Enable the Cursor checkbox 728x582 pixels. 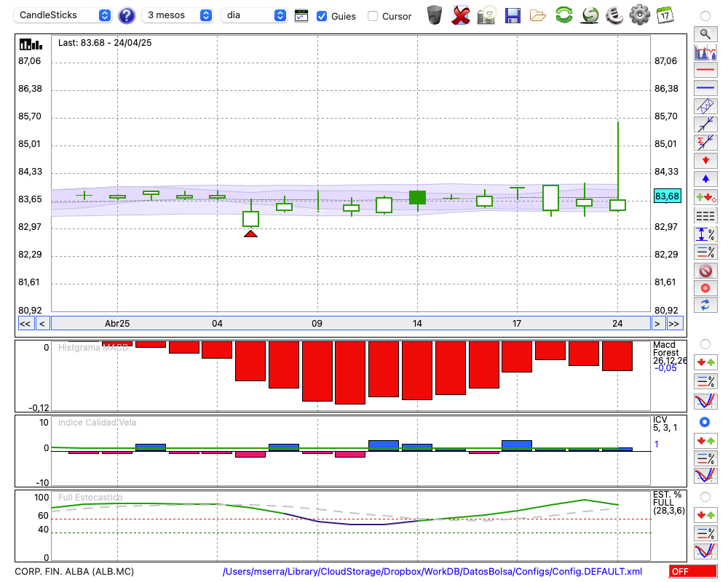tap(372, 16)
